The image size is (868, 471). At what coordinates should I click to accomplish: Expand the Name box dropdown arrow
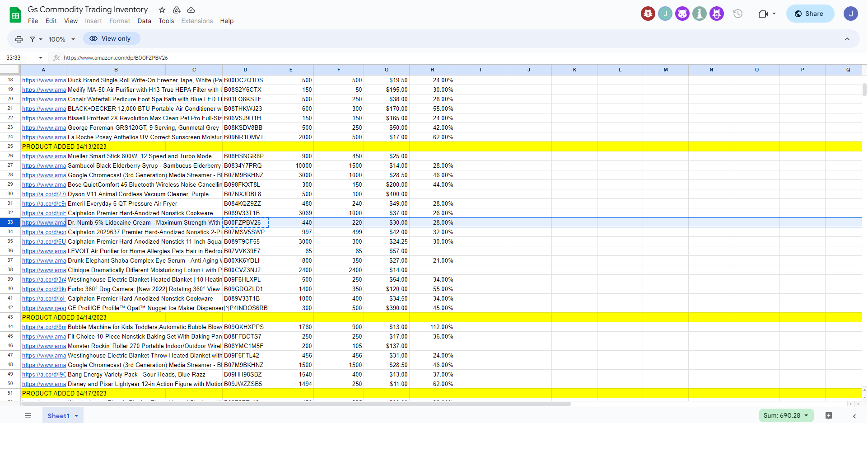[x=41, y=58]
